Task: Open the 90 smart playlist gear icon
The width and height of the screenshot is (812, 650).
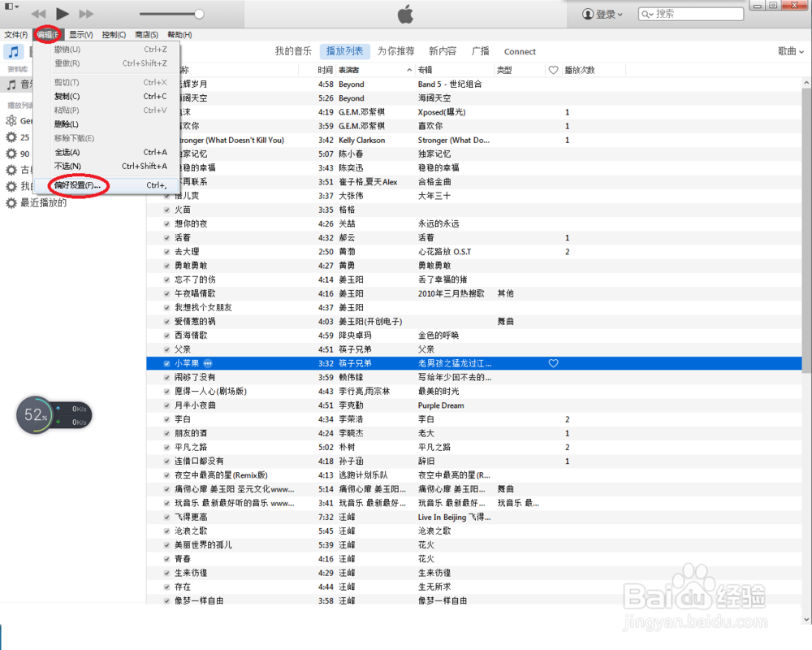Action: [11, 154]
